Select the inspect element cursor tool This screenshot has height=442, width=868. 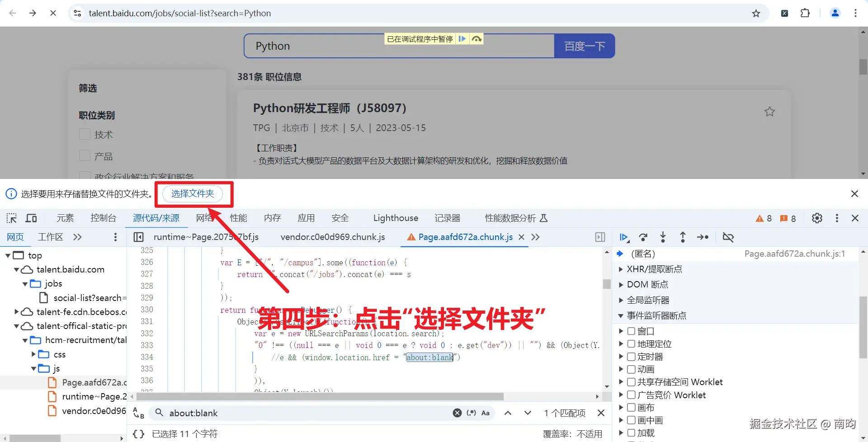click(11, 218)
